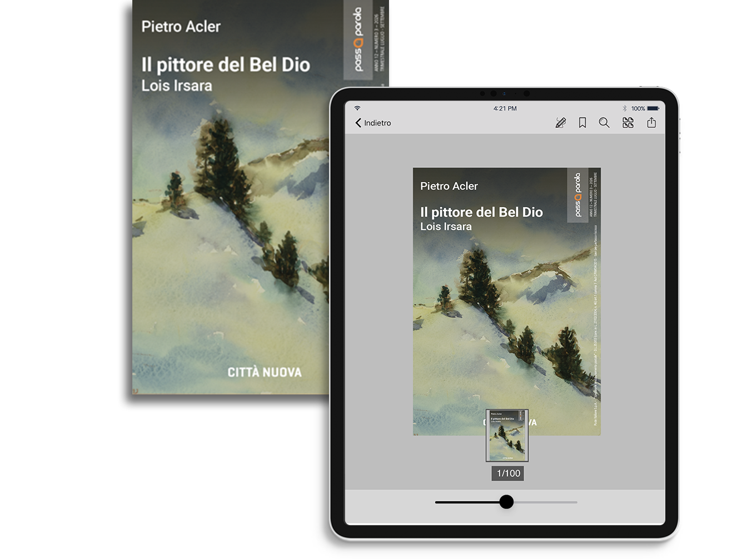Click the dark slider track left of the knob
Image resolution: width=747 pixels, height=560 pixels.
(467, 502)
